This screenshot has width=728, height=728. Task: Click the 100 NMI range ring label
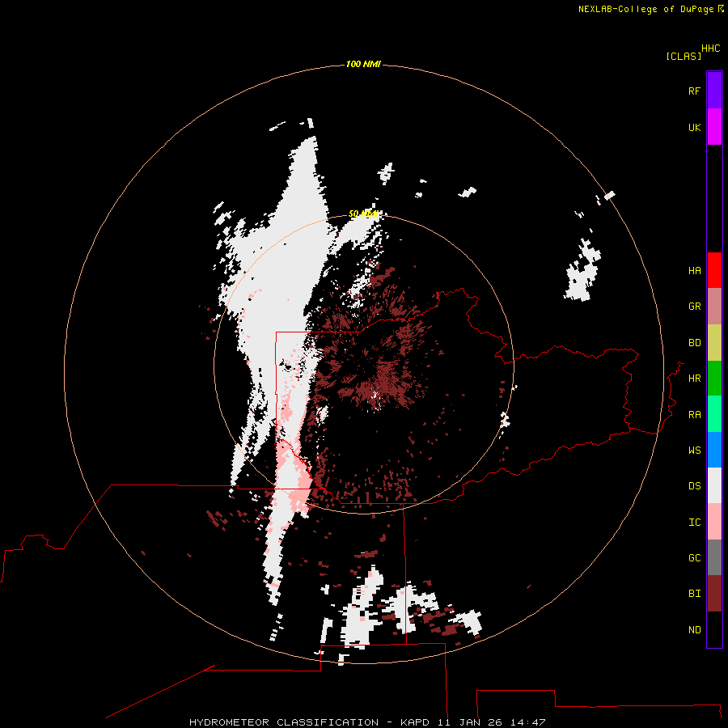click(x=363, y=64)
